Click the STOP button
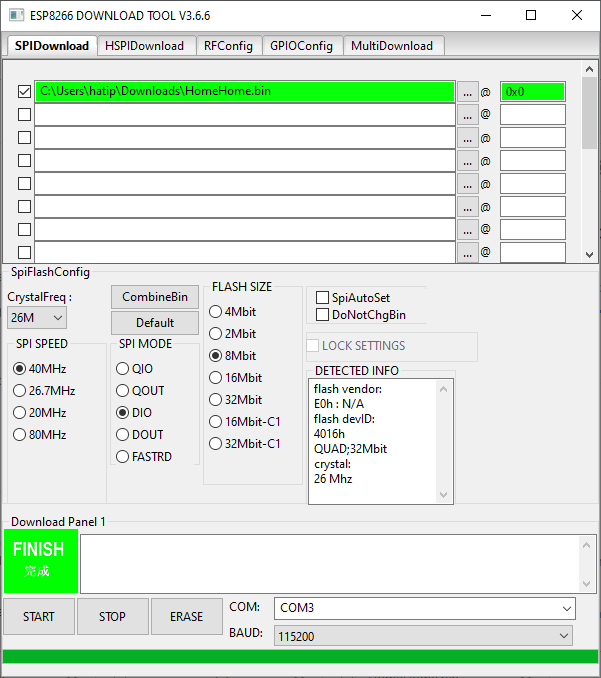 112,617
